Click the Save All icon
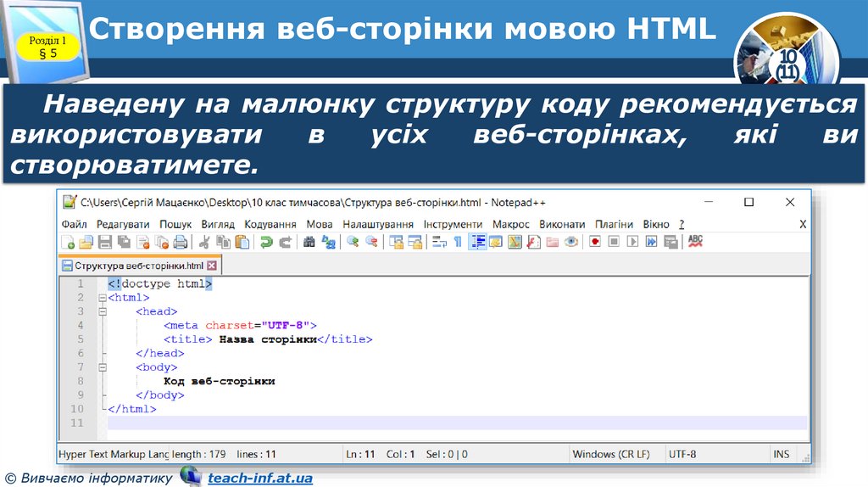 click(x=124, y=242)
